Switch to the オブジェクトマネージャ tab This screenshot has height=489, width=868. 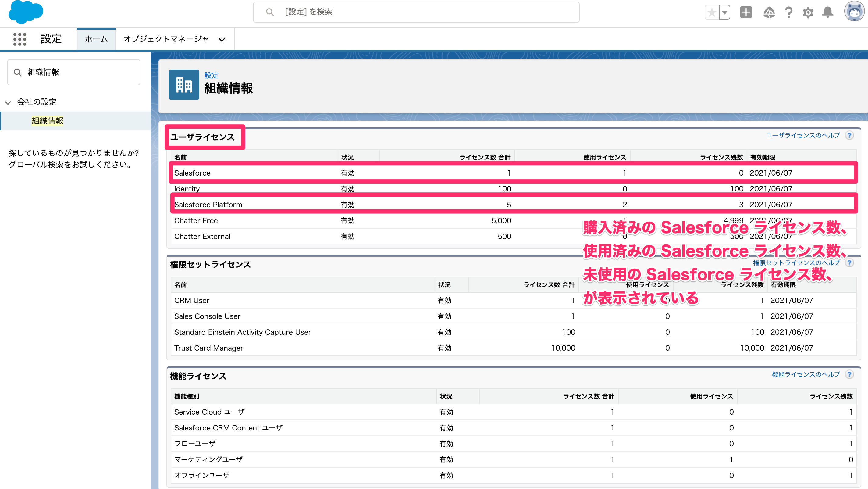click(x=166, y=39)
